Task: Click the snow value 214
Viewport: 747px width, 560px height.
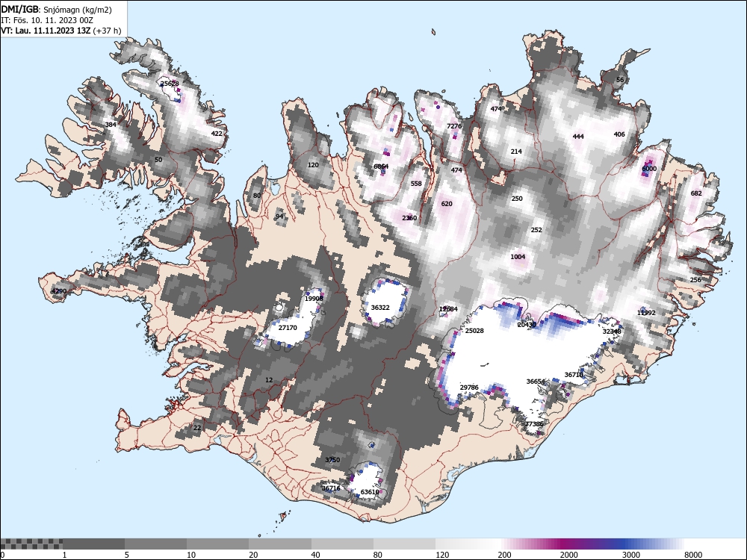Action: (516, 151)
